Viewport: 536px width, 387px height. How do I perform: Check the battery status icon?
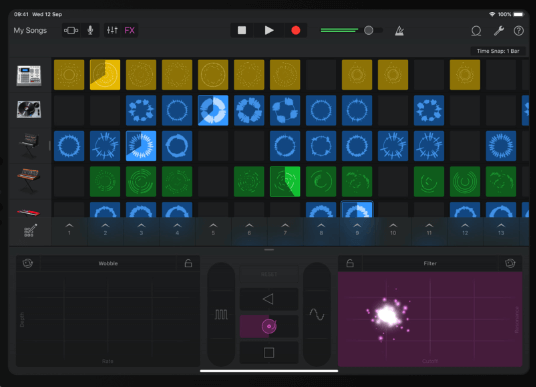pyautogui.click(x=519, y=14)
